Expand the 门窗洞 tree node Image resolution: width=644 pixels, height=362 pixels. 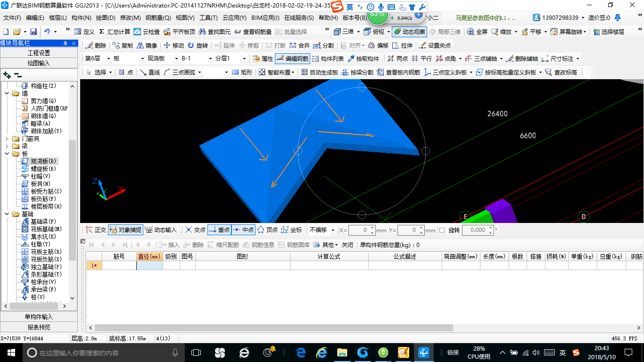[x=7, y=139]
